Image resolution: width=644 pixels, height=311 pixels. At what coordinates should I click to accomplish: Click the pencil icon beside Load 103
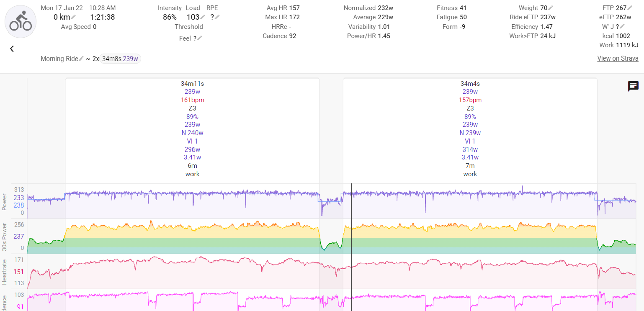tap(203, 17)
